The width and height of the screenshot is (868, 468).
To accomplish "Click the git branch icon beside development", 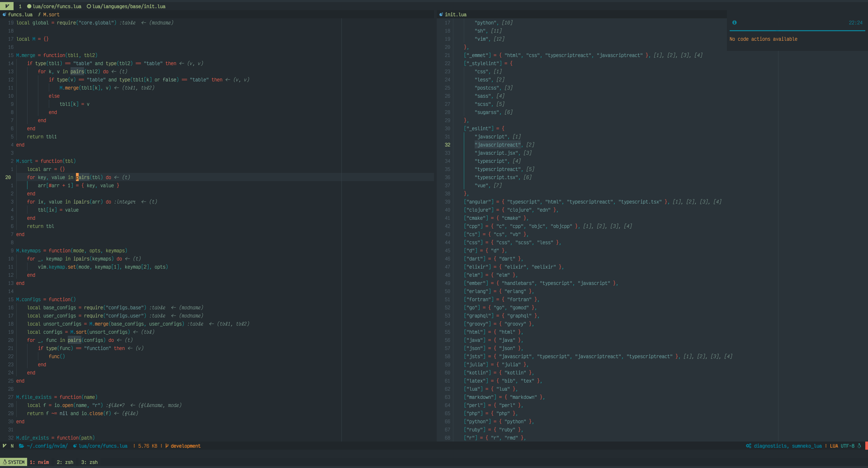I will tap(167, 446).
